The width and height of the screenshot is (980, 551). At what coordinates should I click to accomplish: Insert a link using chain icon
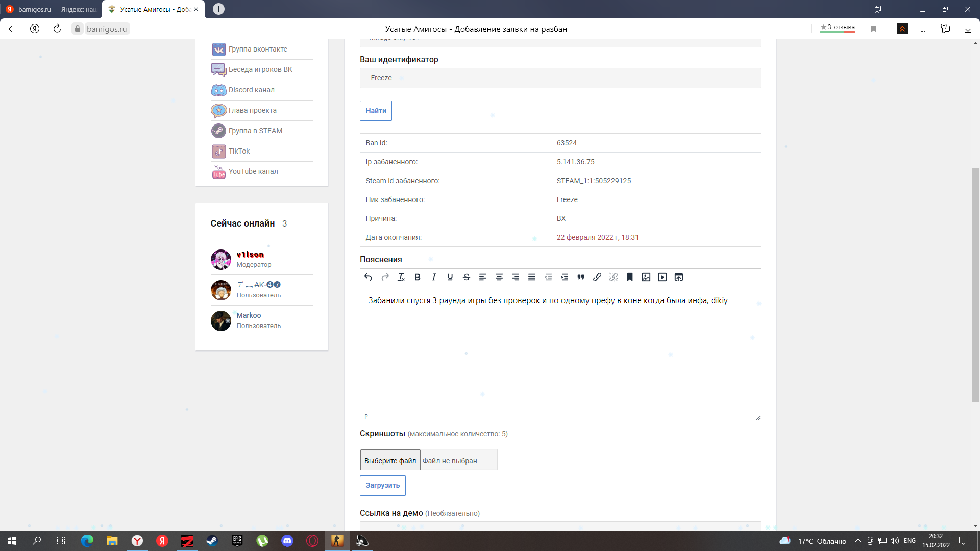597,277
